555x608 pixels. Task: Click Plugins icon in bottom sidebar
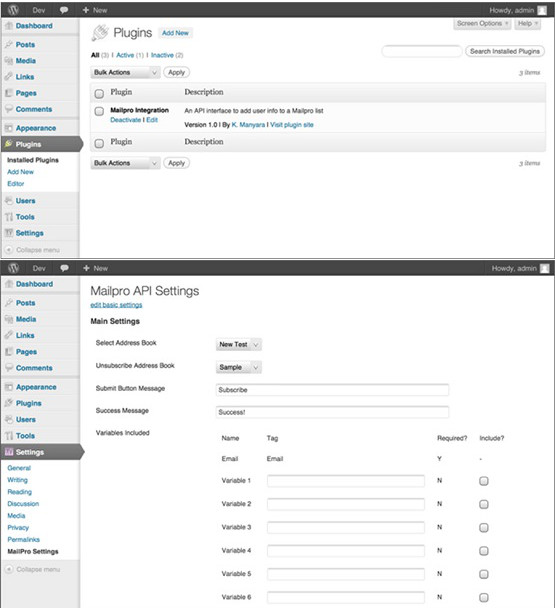(x=9, y=403)
